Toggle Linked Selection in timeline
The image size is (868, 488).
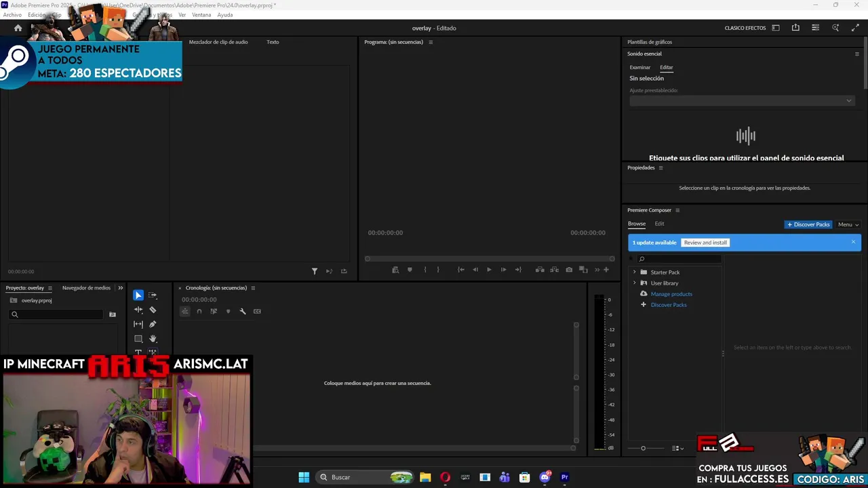pyautogui.click(x=214, y=311)
